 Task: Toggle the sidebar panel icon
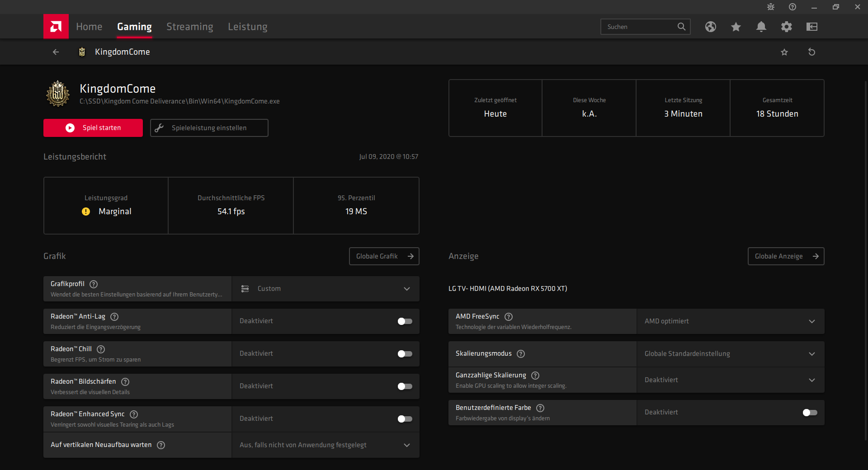[812, 27]
